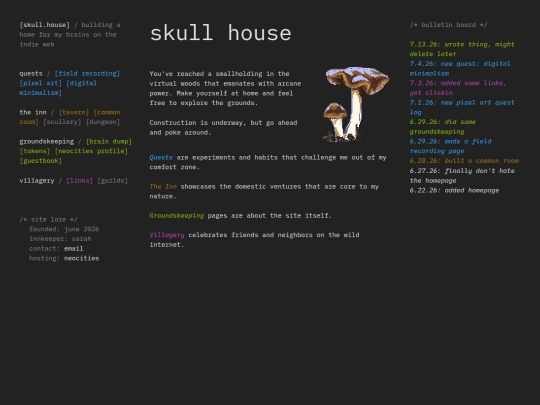Click the groundskeeping section label in sidebar
Screen dimensions: 540x405
pyautogui.click(x=46, y=142)
